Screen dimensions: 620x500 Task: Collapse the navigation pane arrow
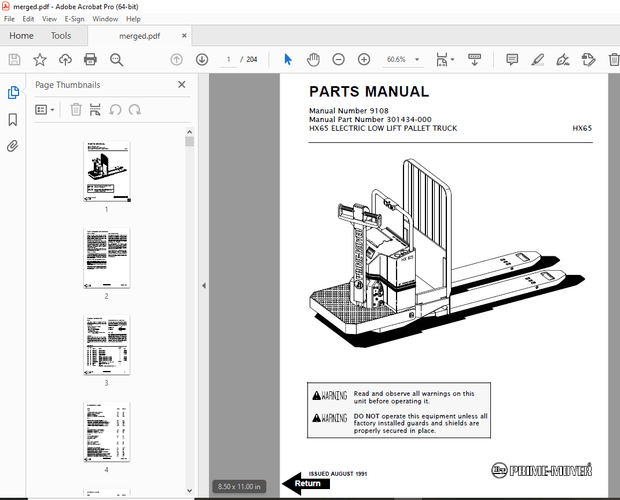(x=204, y=285)
